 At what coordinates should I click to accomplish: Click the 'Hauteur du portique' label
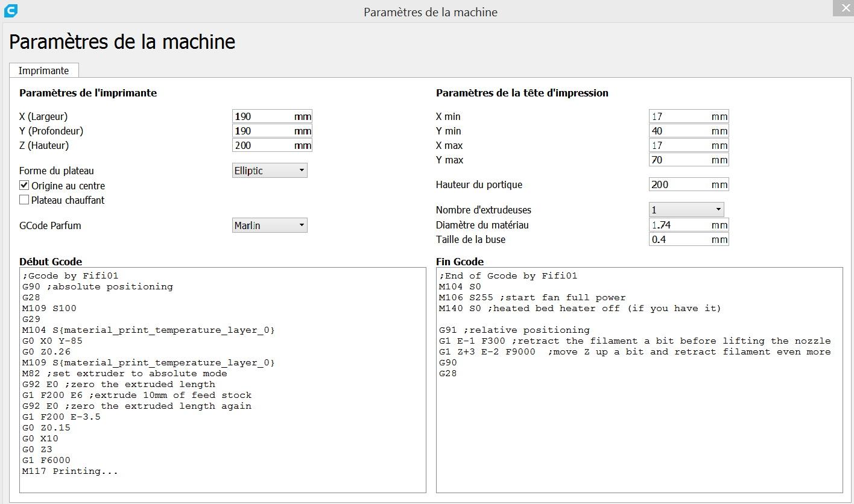point(479,184)
